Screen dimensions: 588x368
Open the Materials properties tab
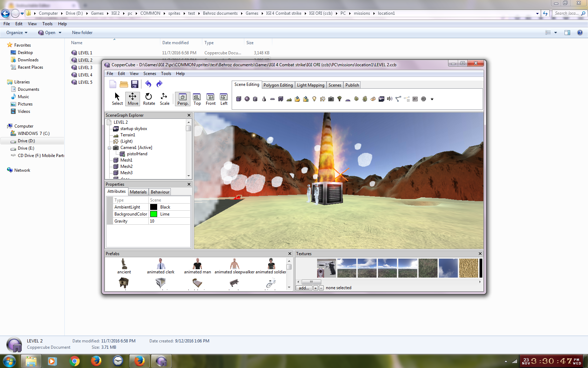click(138, 192)
